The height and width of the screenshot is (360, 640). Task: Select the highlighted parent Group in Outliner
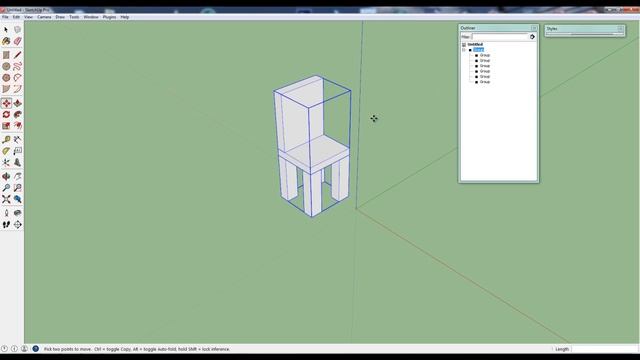click(x=478, y=50)
